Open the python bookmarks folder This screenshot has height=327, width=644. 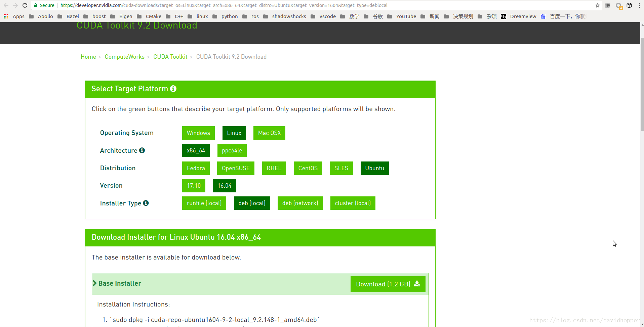[x=225, y=16]
